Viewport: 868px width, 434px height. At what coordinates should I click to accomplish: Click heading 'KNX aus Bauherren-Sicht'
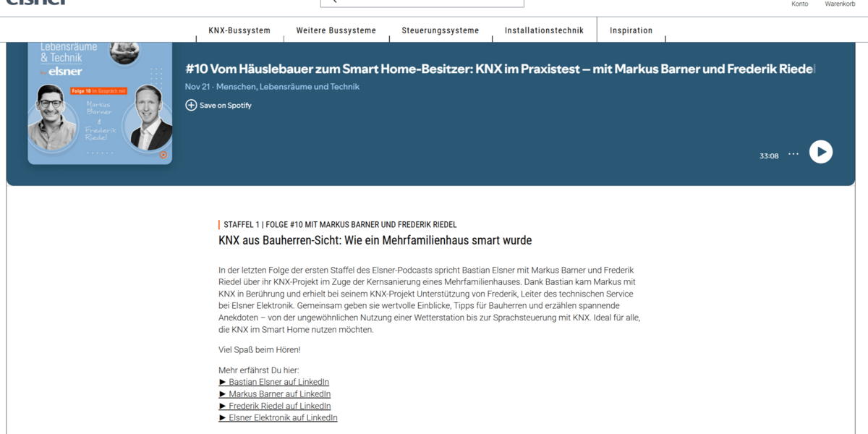[375, 240]
